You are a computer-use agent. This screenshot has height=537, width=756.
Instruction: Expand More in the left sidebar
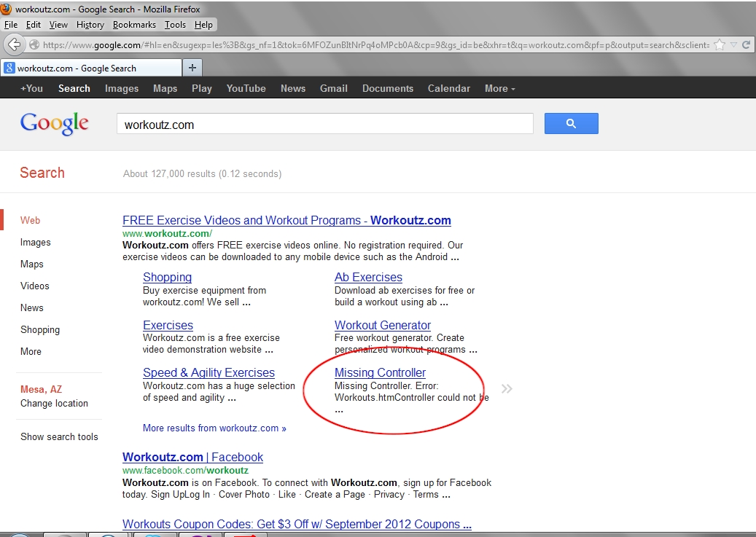pos(31,351)
